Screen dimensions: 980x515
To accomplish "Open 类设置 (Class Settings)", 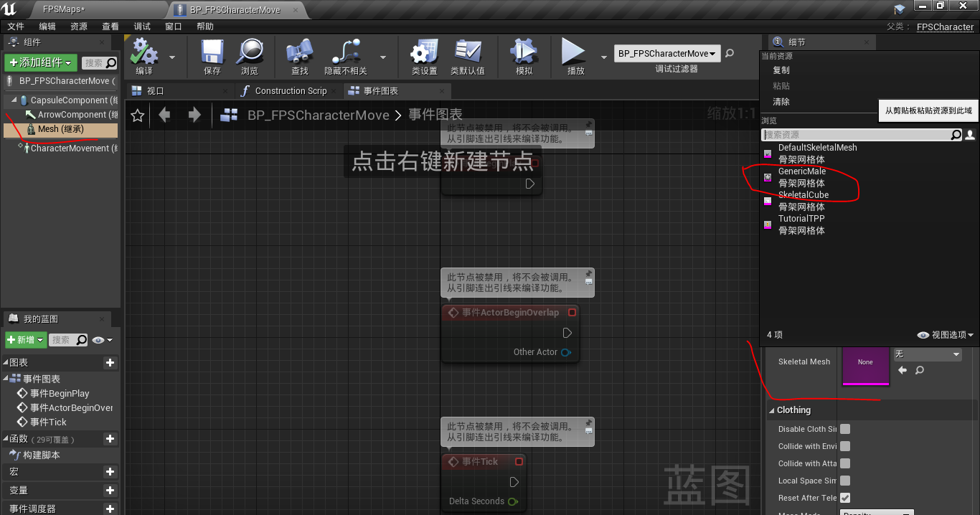I will (x=423, y=57).
